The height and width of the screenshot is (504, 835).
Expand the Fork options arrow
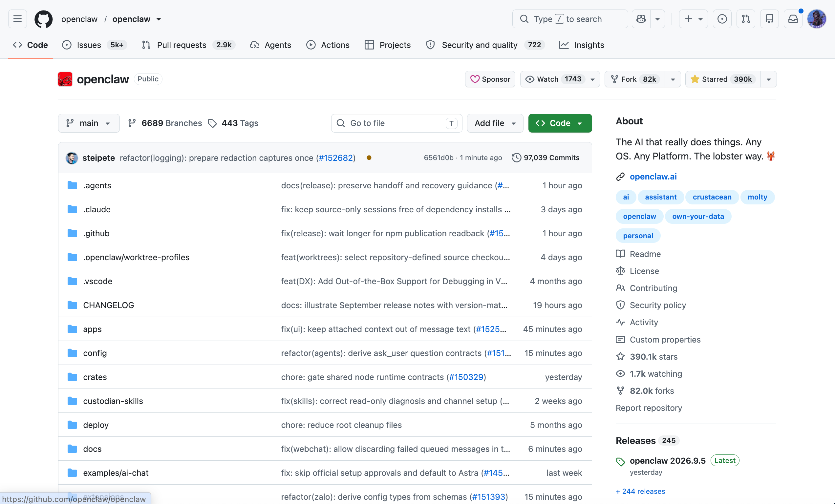point(673,79)
